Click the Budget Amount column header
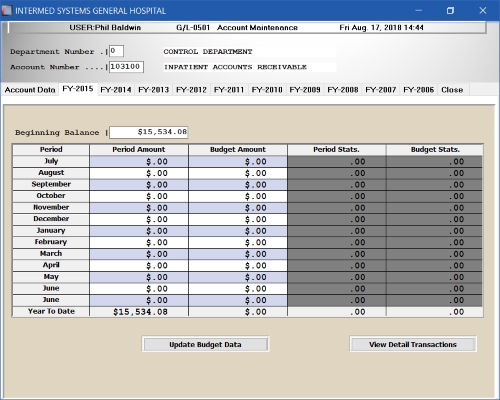500x400 pixels. tap(238, 149)
